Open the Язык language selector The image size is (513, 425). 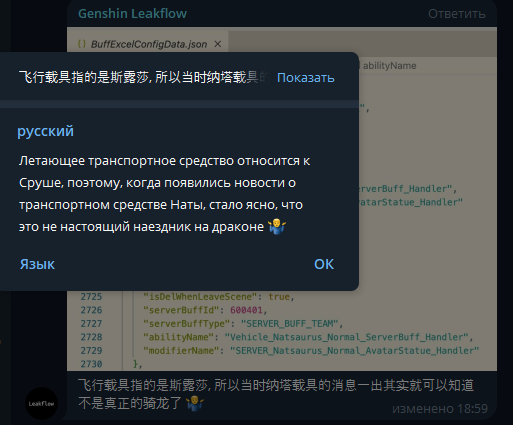37,264
